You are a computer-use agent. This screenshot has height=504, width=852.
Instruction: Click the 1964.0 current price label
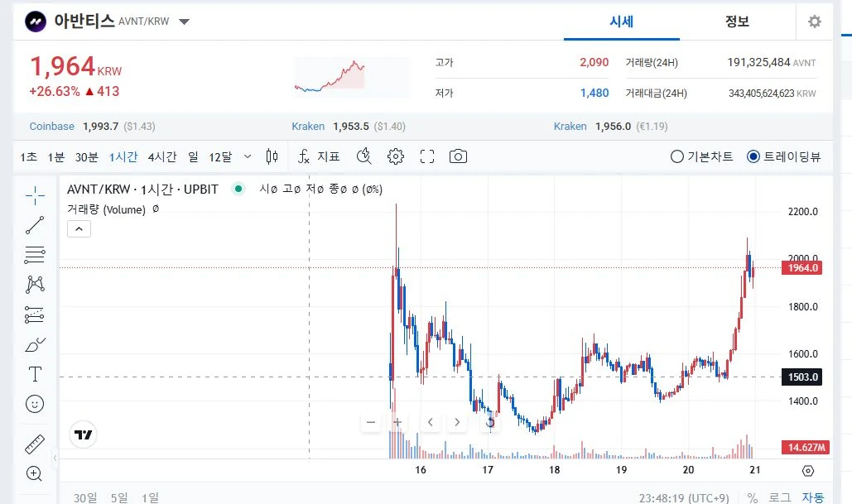point(801,268)
